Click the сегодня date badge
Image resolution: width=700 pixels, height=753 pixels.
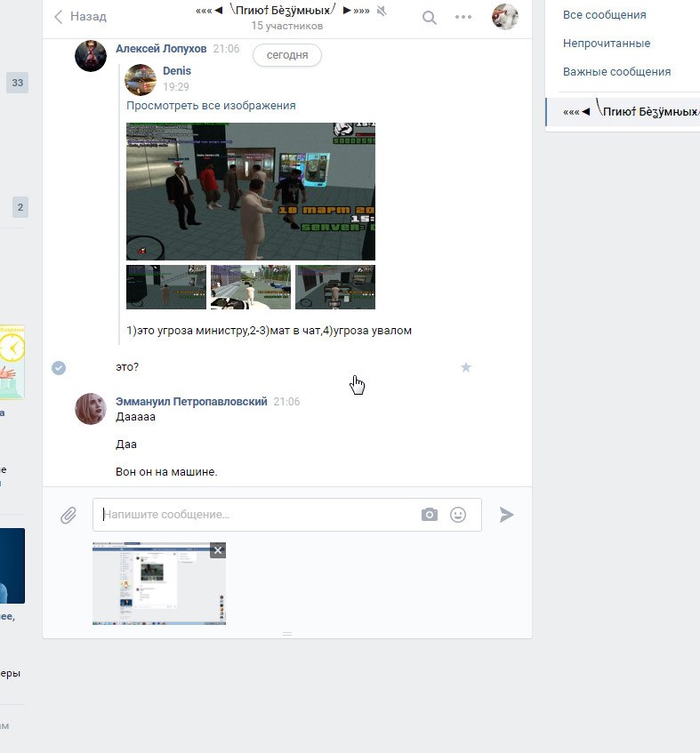pyautogui.click(x=287, y=55)
